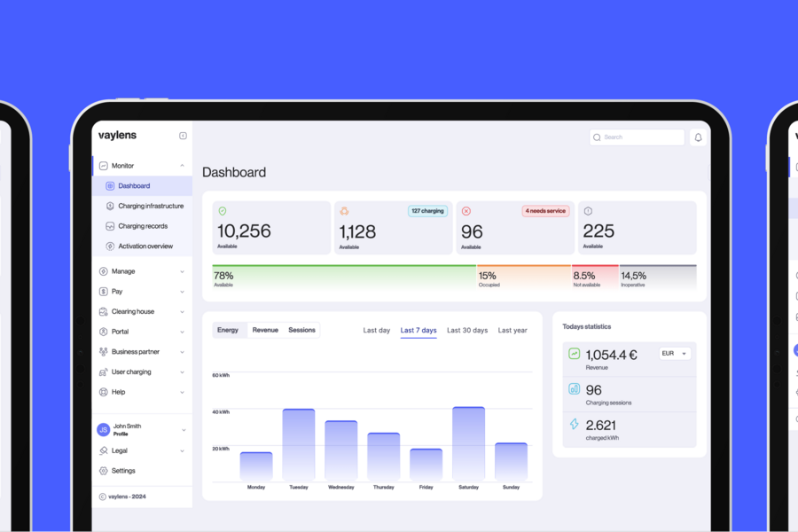
Task: Switch to the Sessions chart tab
Action: tap(301, 331)
